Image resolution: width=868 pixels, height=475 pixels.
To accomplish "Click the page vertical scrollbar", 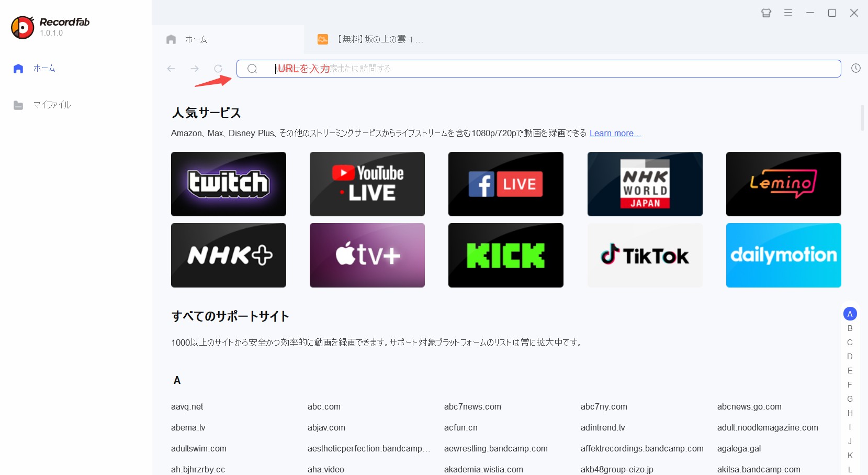I will tap(862, 118).
